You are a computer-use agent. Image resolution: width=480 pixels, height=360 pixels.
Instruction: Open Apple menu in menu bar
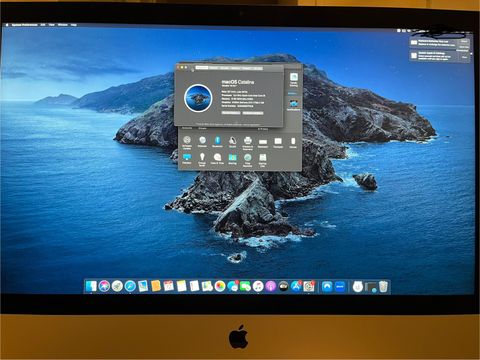click(x=7, y=25)
